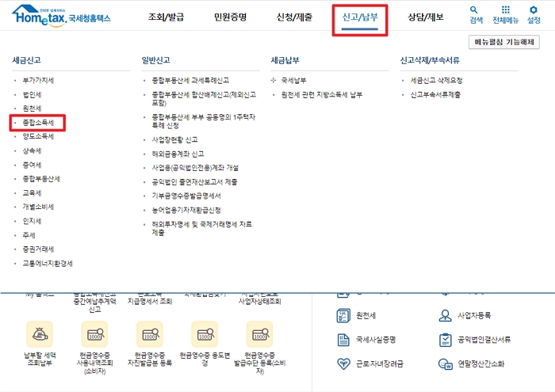Open the 상담/제보 menu
The width and height of the screenshot is (555, 392).
pos(426,17)
